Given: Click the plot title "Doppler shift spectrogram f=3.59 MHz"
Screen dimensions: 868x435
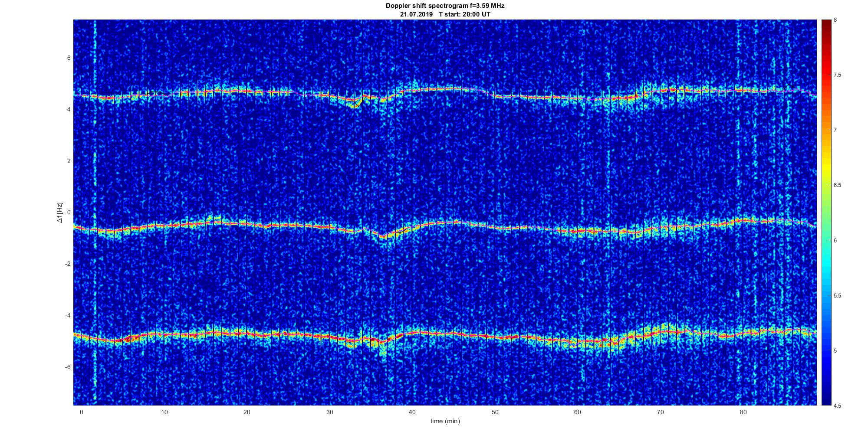Looking at the screenshot, I should click(x=445, y=6).
